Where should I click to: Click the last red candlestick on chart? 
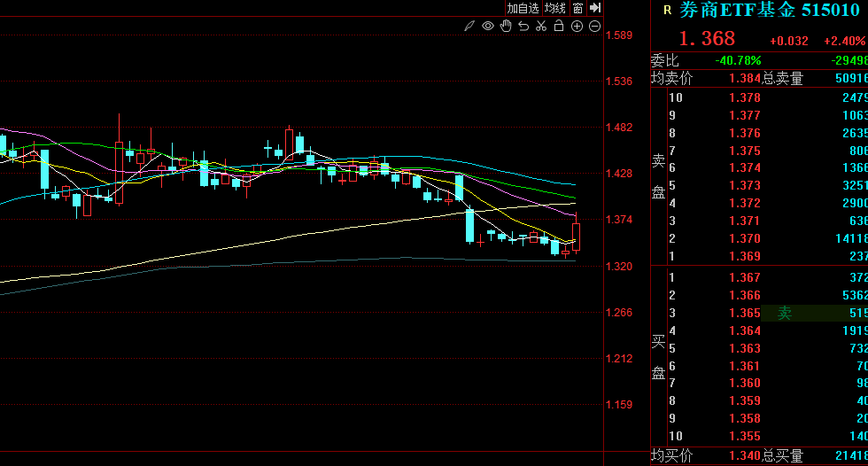[577, 237]
